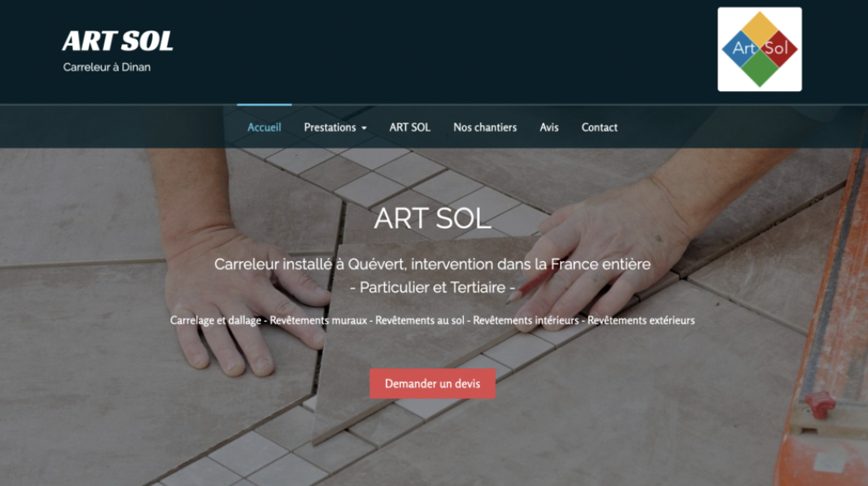
Task: Select Avis in the navigation bar
Action: point(549,128)
